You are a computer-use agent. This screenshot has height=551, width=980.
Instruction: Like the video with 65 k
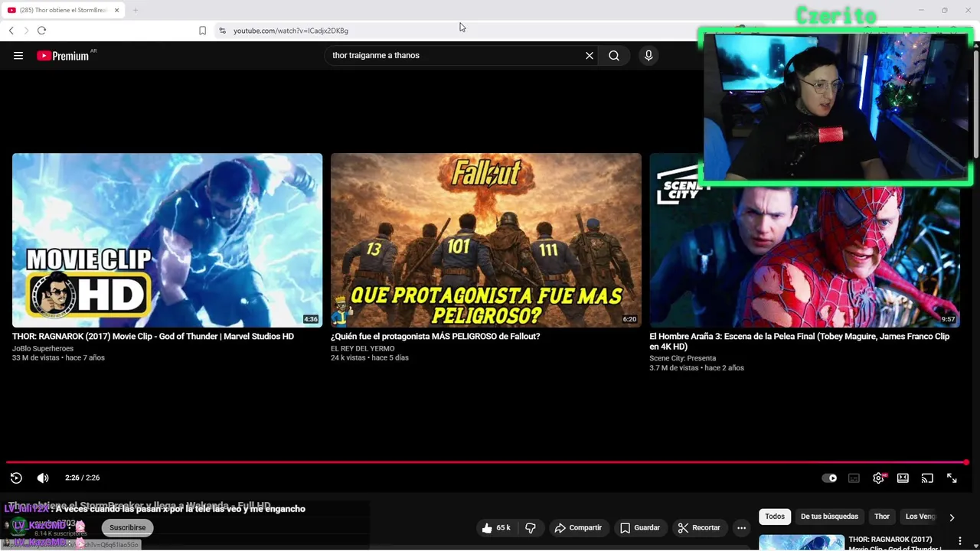pyautogui.click(x=496, y=527)
